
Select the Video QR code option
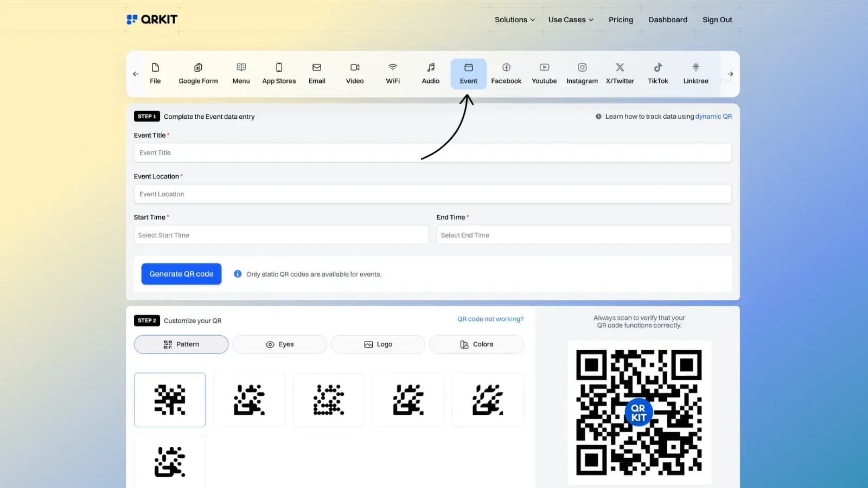pyautogui.click(x=354, y=73)
